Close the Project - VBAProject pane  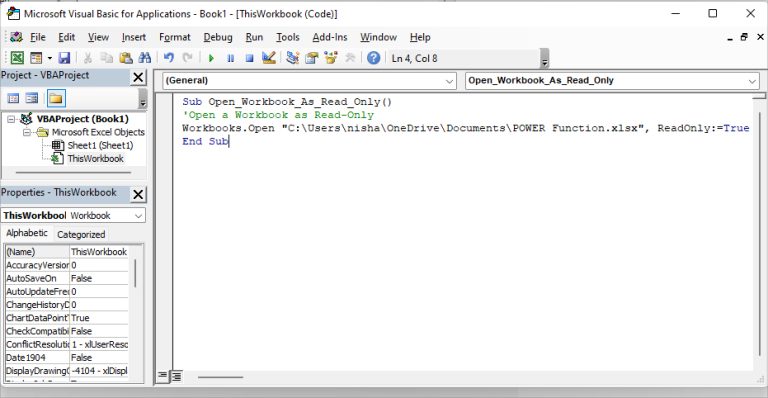pos(139,77)
